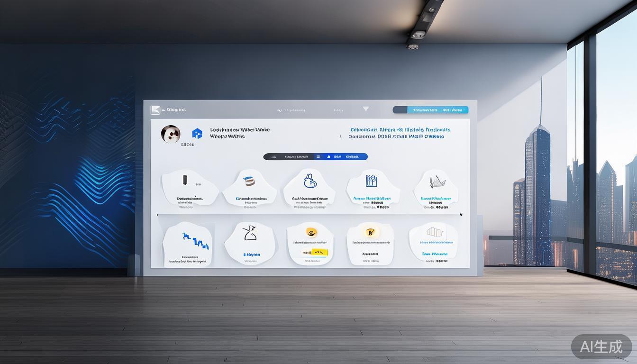This screenshot has width=637, height=364.
Task: Click the black flask outline icon
Action: [x=249, y=233]
